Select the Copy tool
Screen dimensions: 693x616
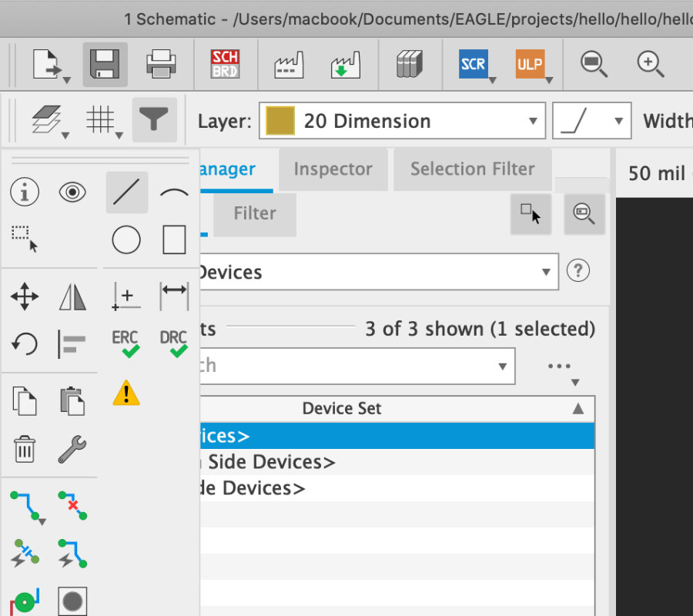click(x=25, y=401)
